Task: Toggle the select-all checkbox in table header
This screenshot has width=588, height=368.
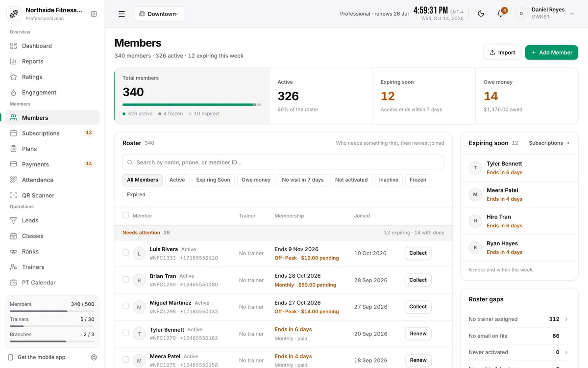Action: (x=126, y=215)
